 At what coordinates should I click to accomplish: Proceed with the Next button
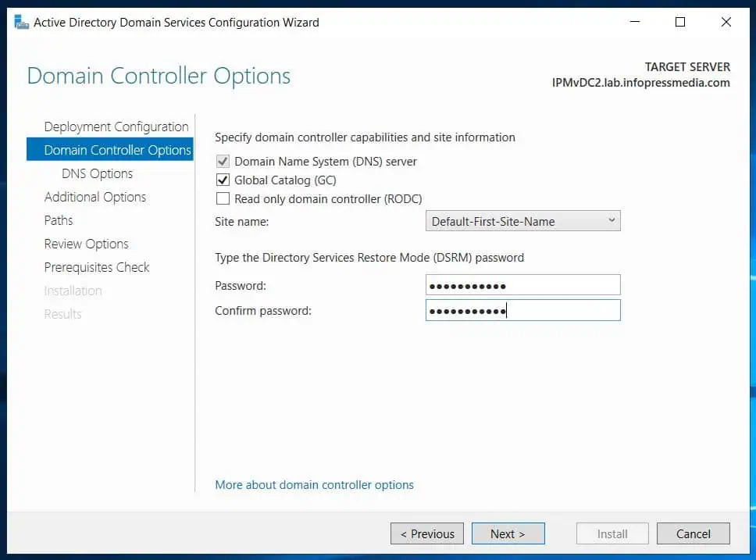pos(508,533)
